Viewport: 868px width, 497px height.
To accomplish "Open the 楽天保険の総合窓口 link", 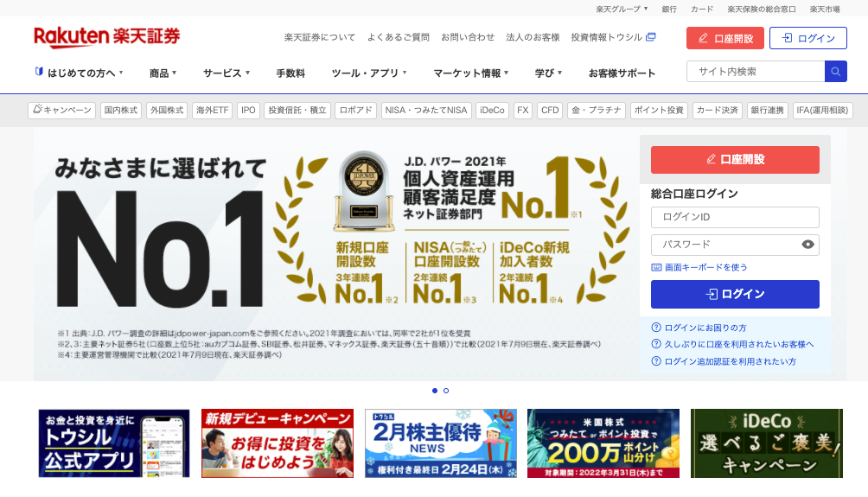I will click(762, 9).
